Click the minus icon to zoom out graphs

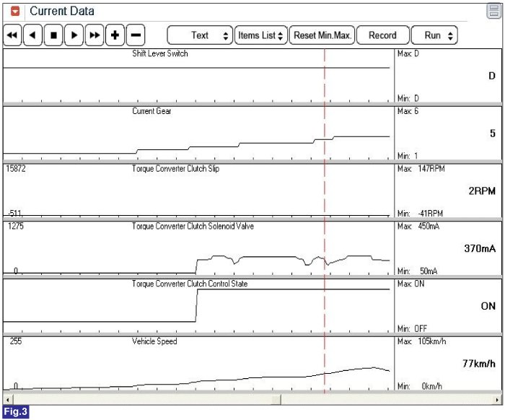click(135, 35)
